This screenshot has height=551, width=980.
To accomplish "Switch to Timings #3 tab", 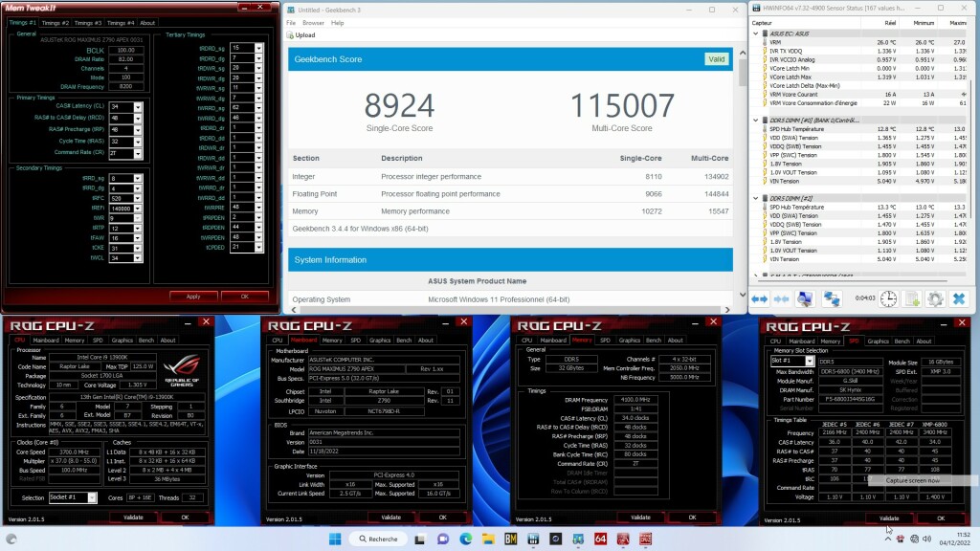I will click(87, 23).
